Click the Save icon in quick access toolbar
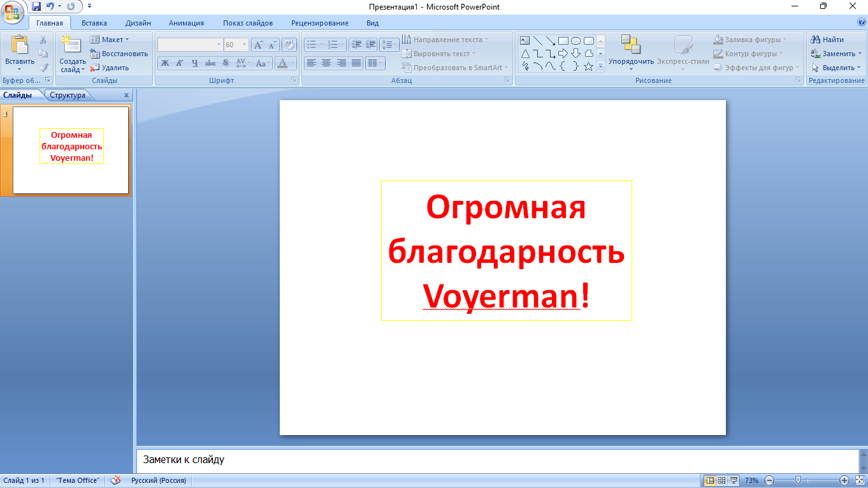868x488 pixels. (36, 6)
